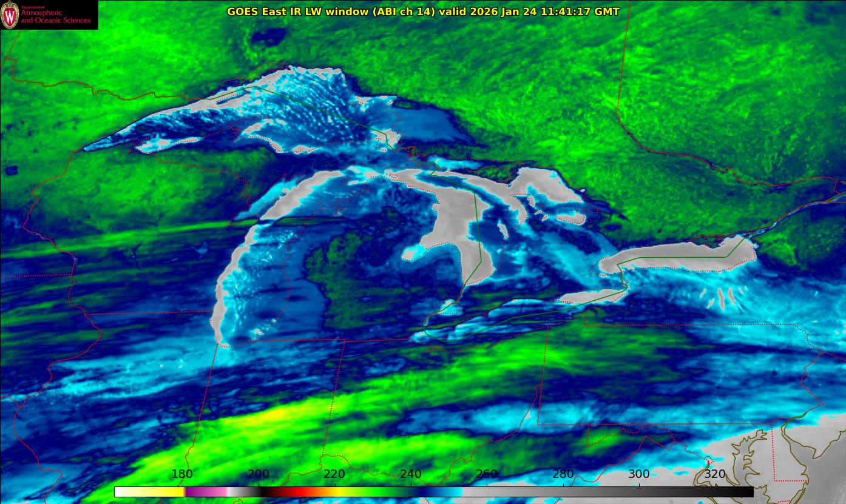Pick the yellow segment near 180 on colorbar
Image resolution: width=846 pixels, height=504 pixels.
pos(177,492)
